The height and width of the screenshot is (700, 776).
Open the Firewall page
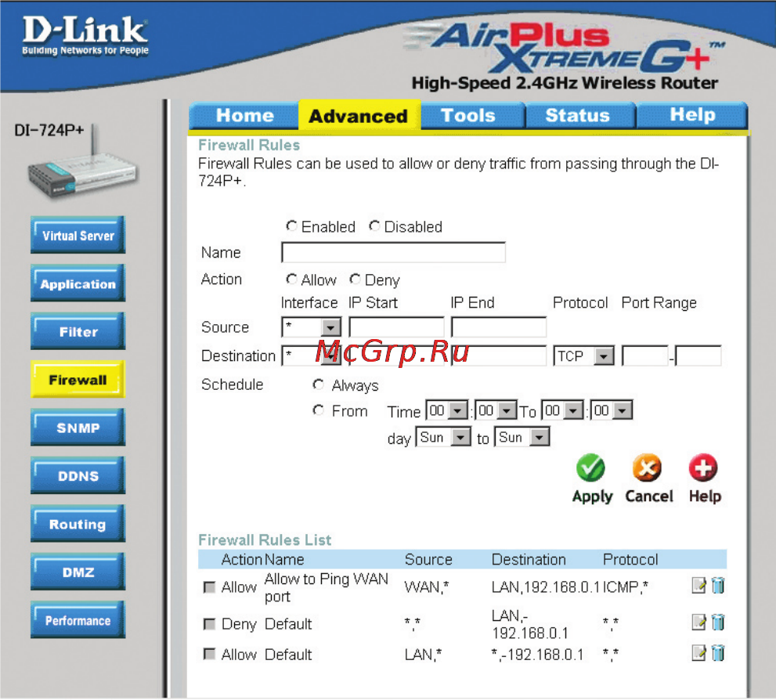tap(78, 380)
